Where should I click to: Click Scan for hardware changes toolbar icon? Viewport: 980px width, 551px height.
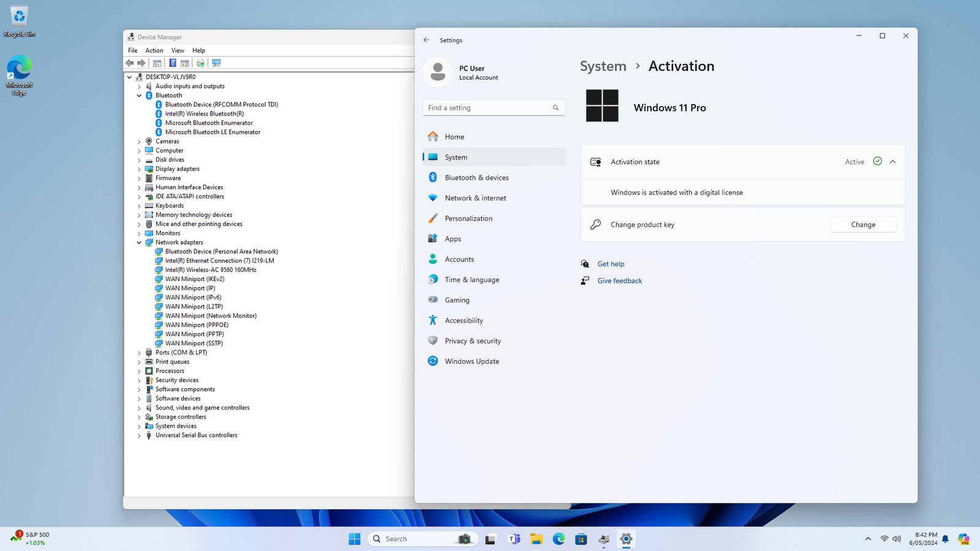point(216,63)
